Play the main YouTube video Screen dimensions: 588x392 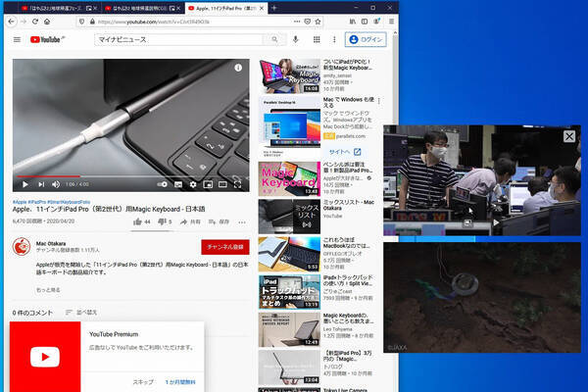coord(25,184)
